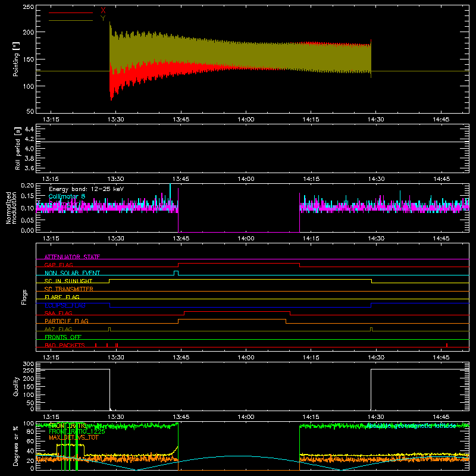Click the 'FLARE_FLAG' flag label
This screenshot has height=476, width=476.
coord(62,297)
